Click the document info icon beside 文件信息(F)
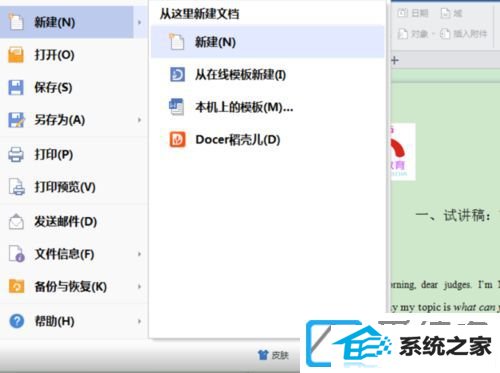The width and height of the screenshot is (500, 373). tap(16, 254)
